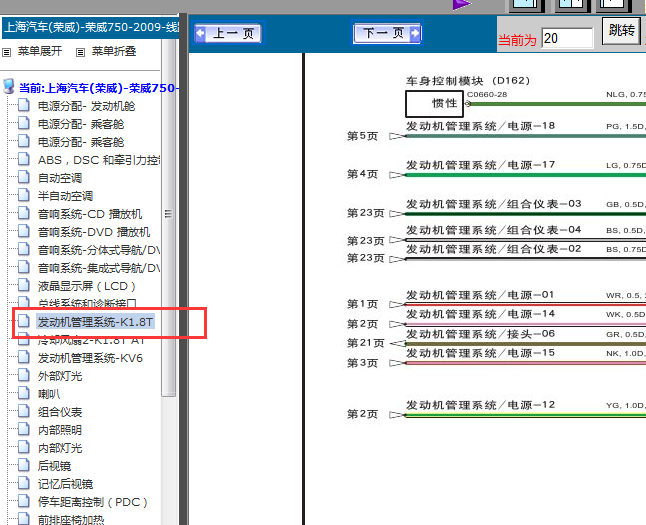Go to the previous page (上一页)
The width and height of the screenshot is (646, 525).
tap(228, 33)
